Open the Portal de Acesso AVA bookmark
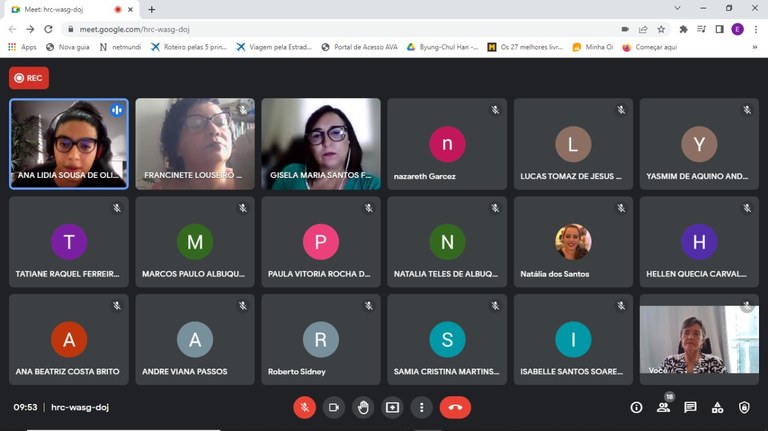The height and width of the screenshot is (431, 768). 359,47
